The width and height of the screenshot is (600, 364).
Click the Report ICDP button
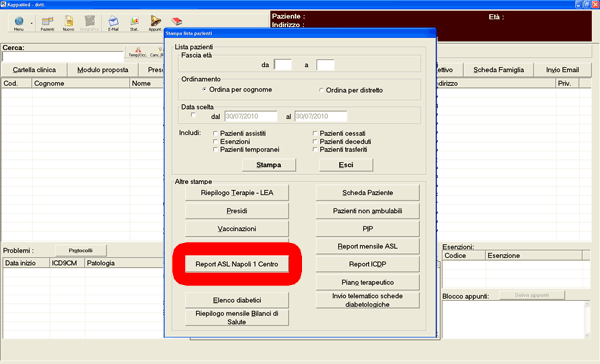(x=367, y=264)
